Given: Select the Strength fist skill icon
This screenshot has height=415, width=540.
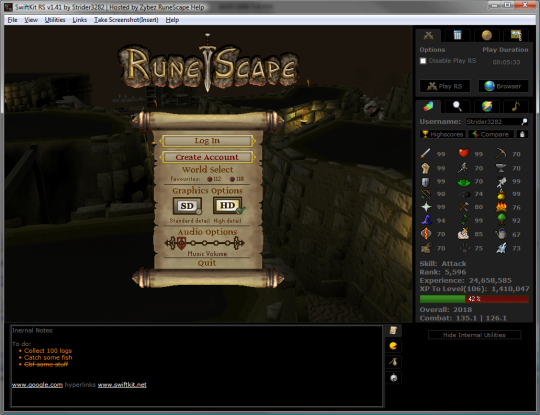Looking at the screenshot, I should pyautogui.click(x=426, y=168).
